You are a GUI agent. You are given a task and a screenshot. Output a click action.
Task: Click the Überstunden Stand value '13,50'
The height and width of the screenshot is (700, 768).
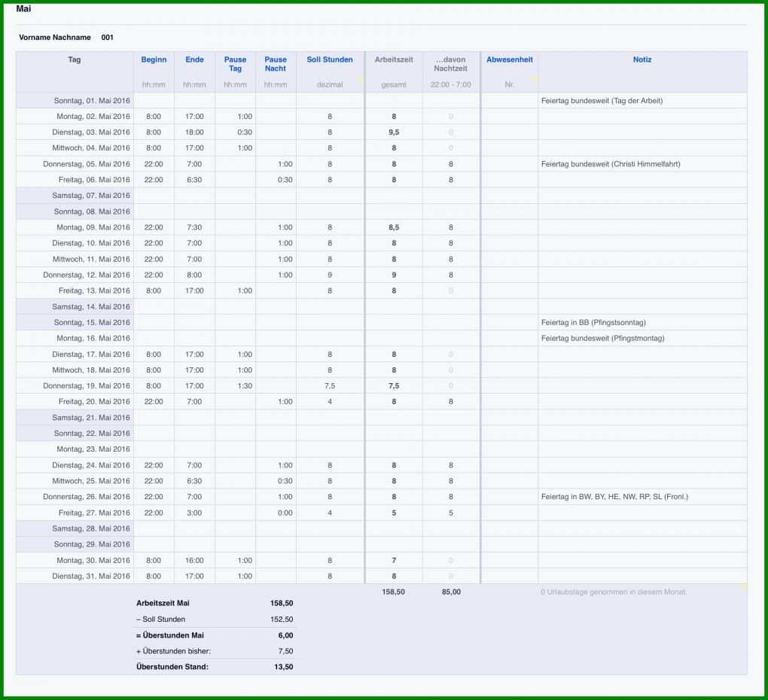point(284,667)
